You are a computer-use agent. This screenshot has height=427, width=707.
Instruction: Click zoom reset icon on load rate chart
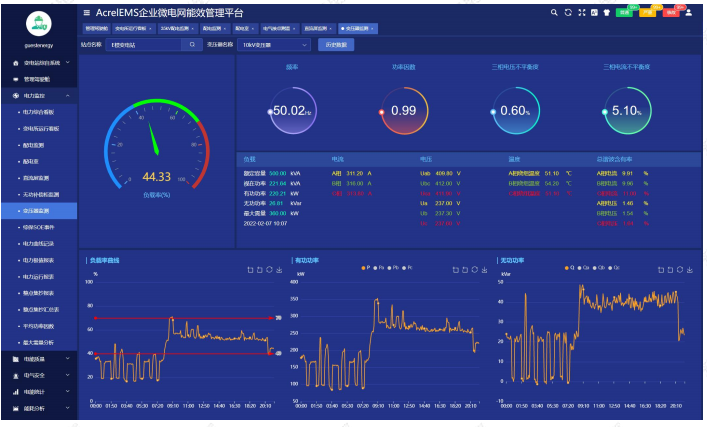click(260, 270)
